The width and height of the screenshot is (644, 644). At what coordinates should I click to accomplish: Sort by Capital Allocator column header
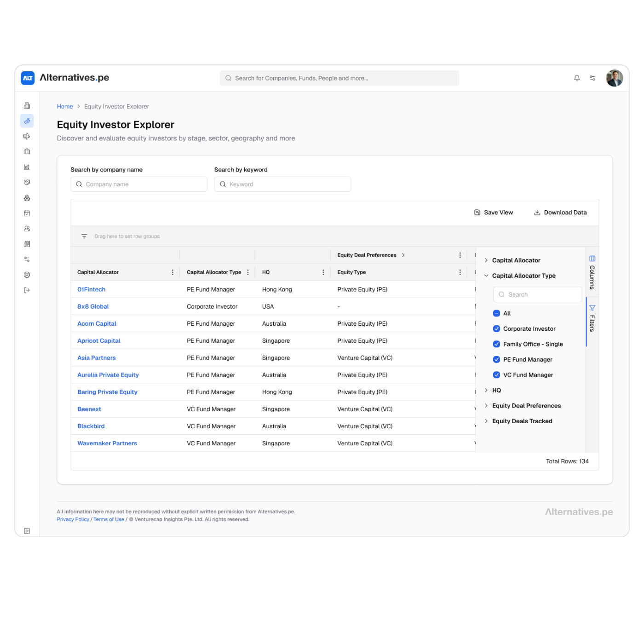click(x=98, y=272)
